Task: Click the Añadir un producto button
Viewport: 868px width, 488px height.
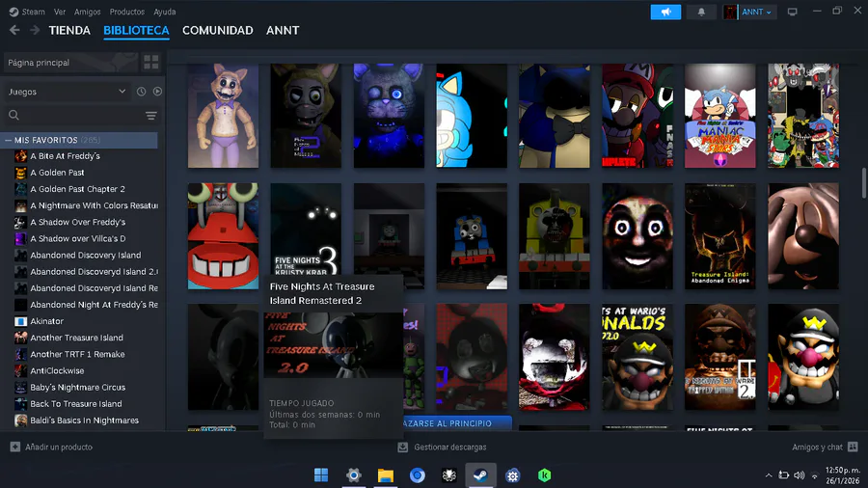Action: pyautogui.click(x=51, y=447)
